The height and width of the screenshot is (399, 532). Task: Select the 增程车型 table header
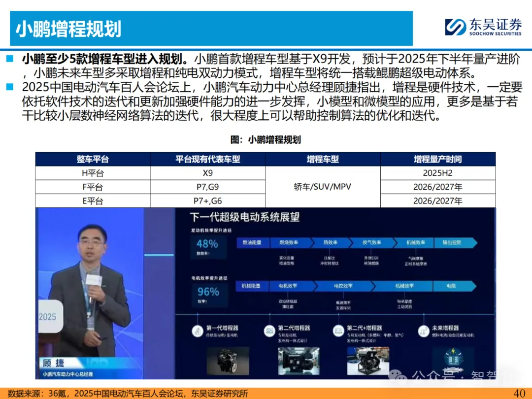(x=323, y=159)
